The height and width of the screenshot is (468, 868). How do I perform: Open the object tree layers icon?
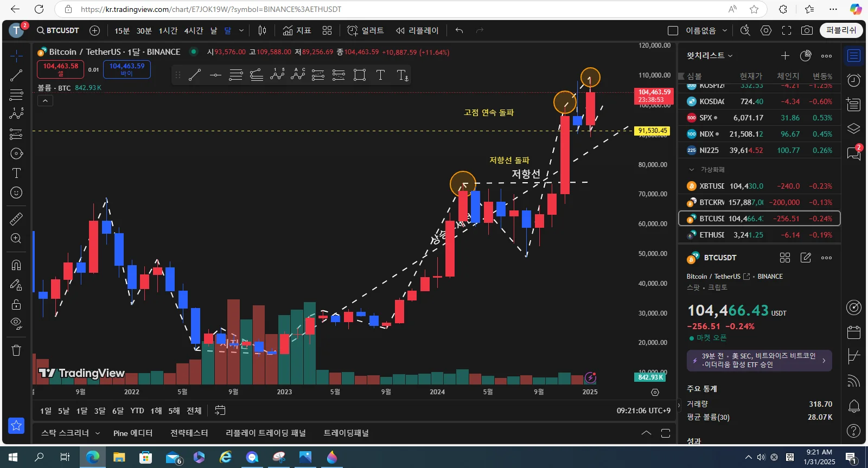coord(854,129)
